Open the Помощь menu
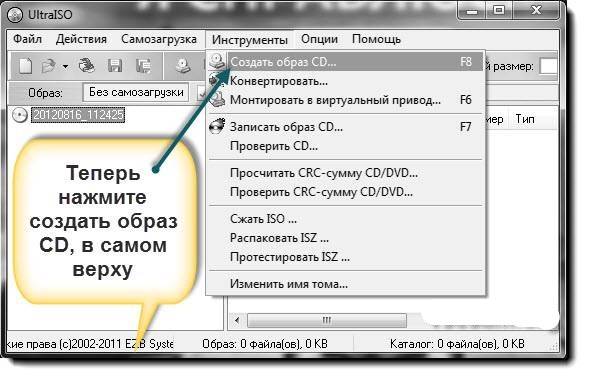The image size is (597, 388). (376, 39)
